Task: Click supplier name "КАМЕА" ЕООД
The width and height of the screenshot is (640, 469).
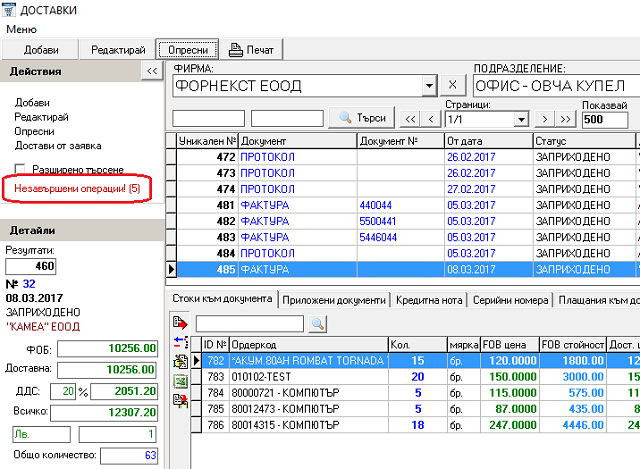Action: (42, 327)
